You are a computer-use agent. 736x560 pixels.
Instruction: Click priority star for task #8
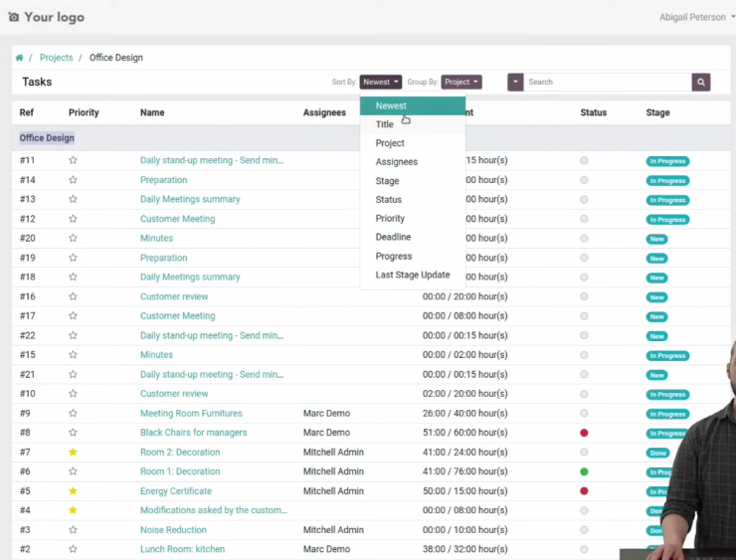73,433
